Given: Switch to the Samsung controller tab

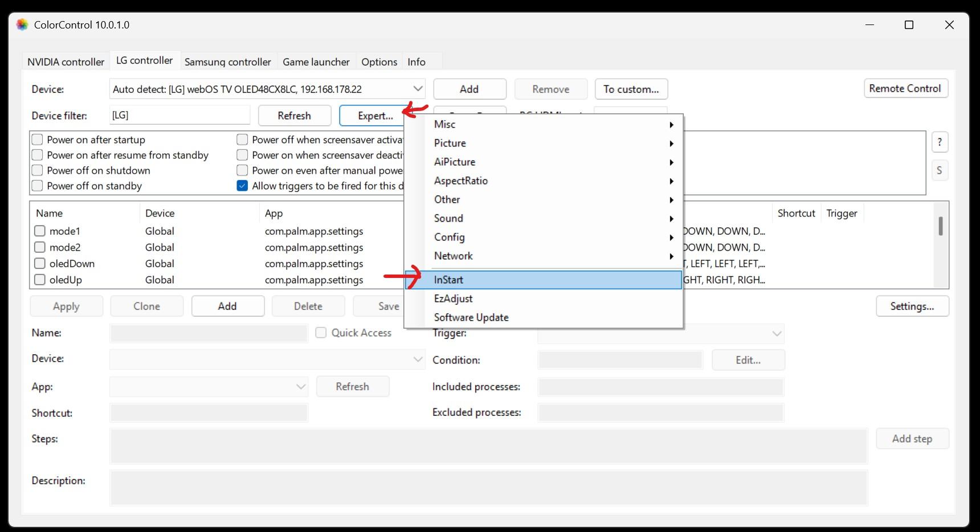Looking at the screenshot, I should click(227, 62).
